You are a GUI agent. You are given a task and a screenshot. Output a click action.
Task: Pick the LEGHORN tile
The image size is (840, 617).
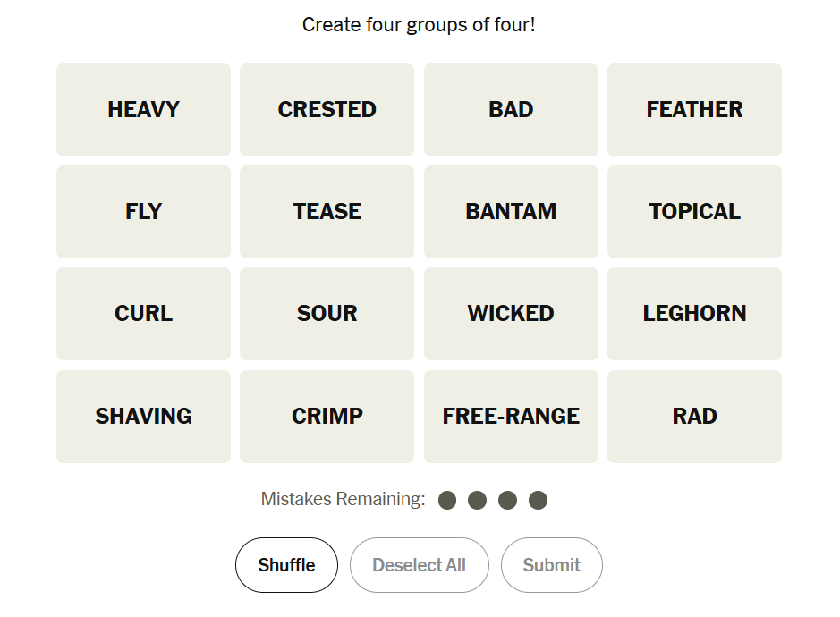pyautogui.click(x=694, y=314)
